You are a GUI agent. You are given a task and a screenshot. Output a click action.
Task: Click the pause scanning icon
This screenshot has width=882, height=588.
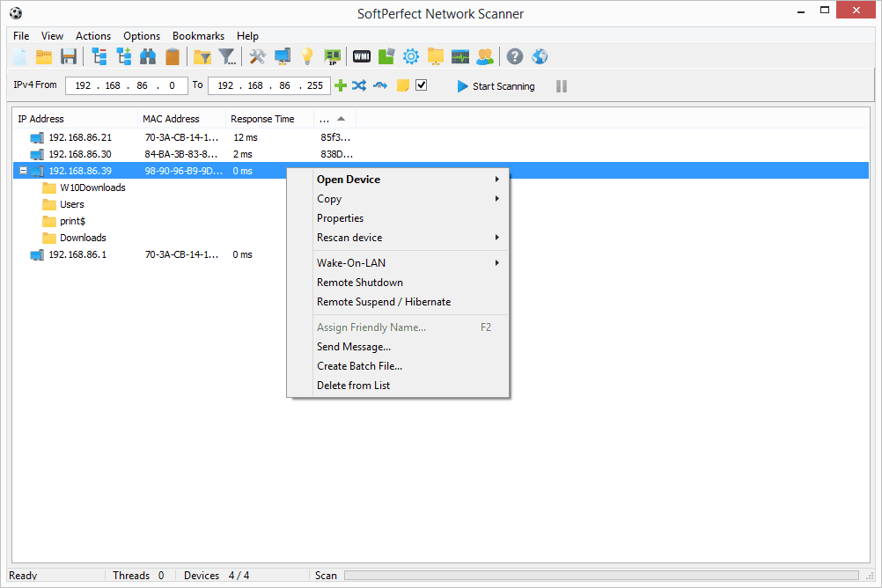pyautogui.click(x=562, y=86)
